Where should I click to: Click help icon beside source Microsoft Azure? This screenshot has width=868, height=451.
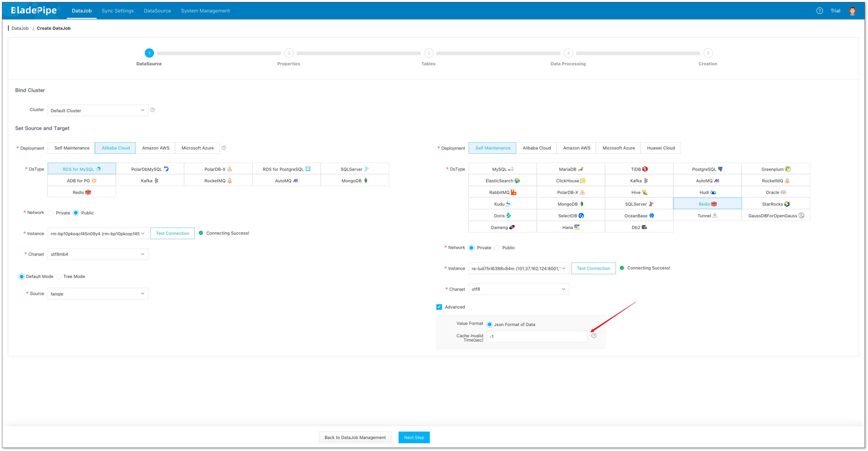pyautogui.click(x=224, y=148)
